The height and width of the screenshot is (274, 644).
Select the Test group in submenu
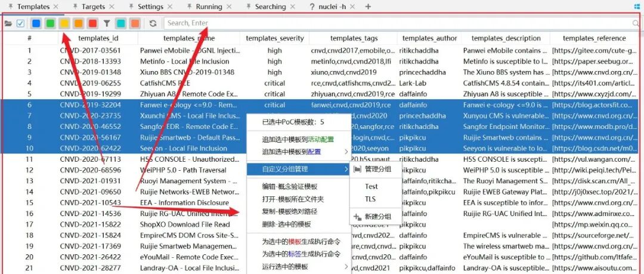click(376, 186)
